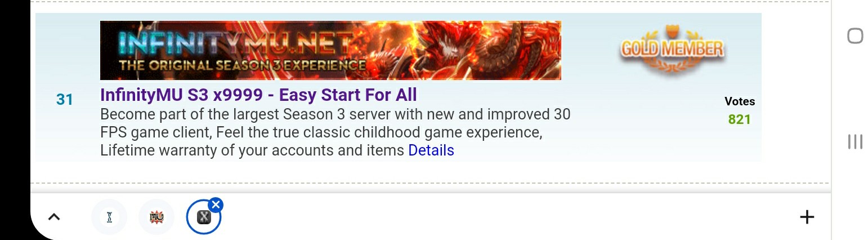Open the hourglass favicon tab
The height and width of the screenshot is (240, 868).
coord(109,217)
